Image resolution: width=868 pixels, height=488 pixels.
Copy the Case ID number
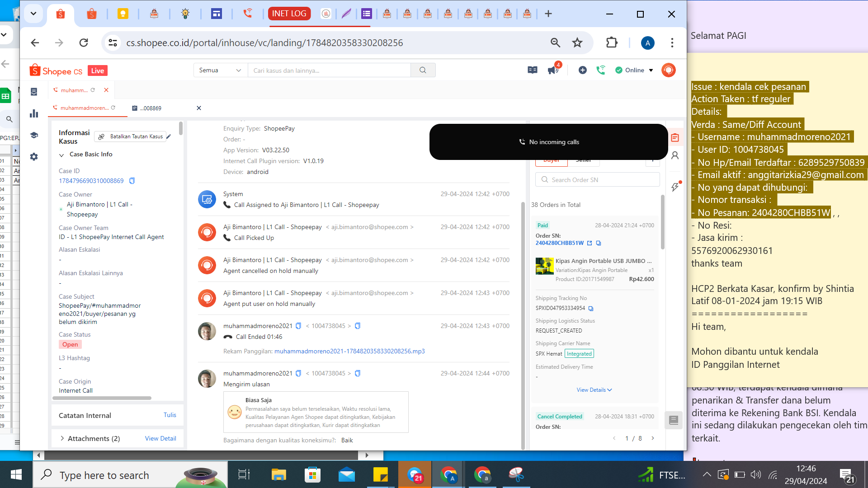coord(132,181)
